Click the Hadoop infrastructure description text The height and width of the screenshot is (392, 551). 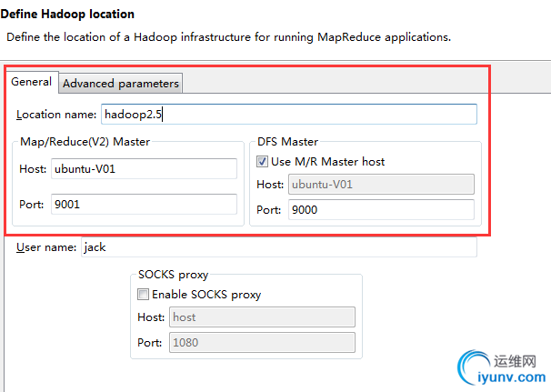(x=229, y=37)
